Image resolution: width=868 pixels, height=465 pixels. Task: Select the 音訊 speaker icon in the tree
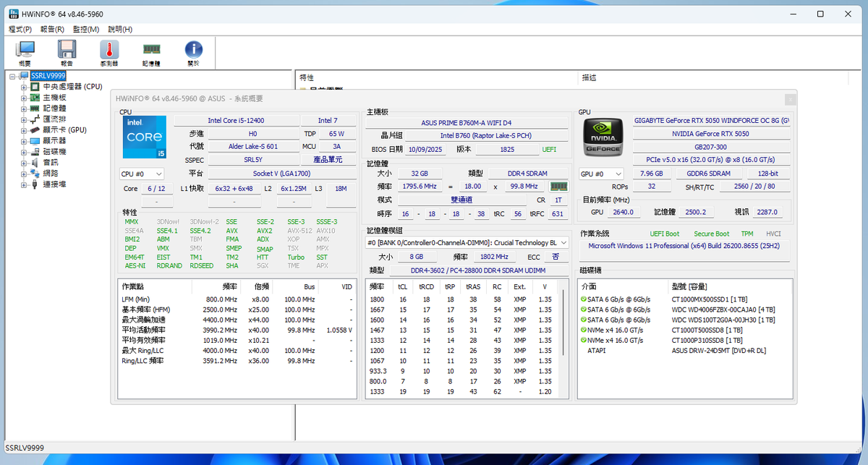[x=35, y=163]
